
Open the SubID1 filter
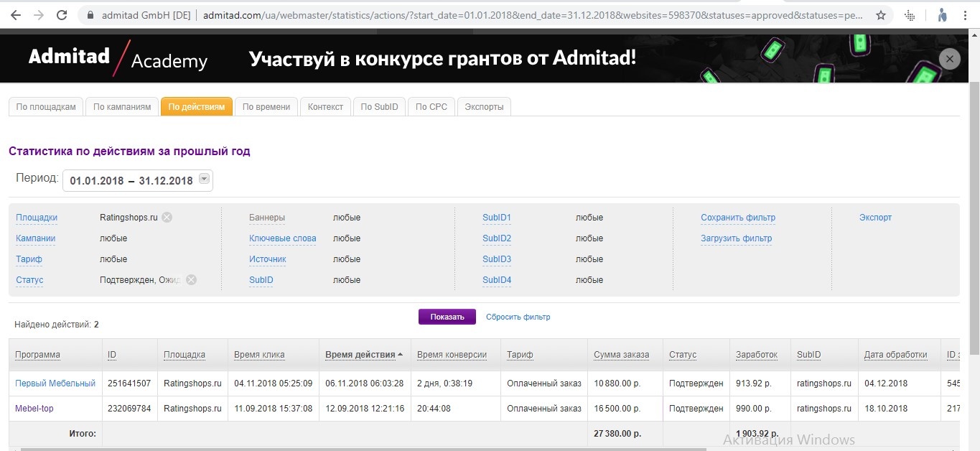pyautogui.click(x=497, y=218)
